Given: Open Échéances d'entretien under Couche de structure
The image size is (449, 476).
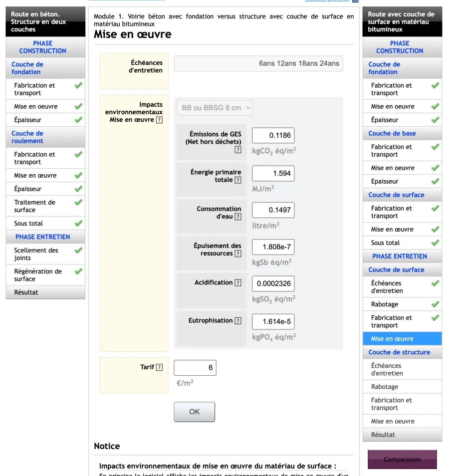Looking at the screenshot, I should tap(402, 369).
